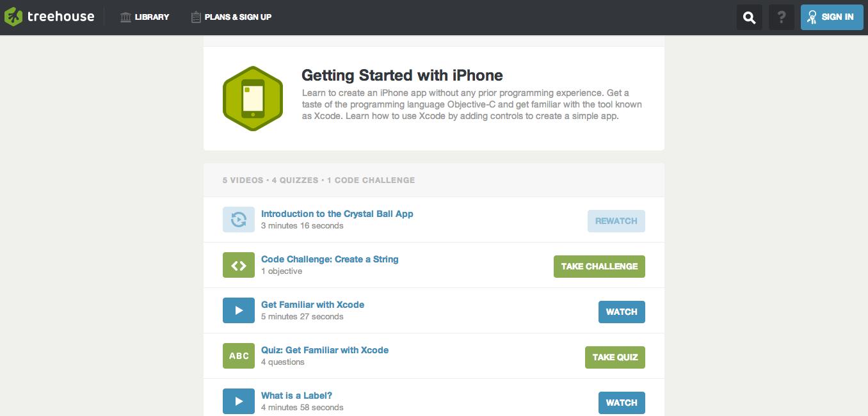Screen dimensions: 868x416
Task: Open Plans & Sign Up menu item
Action: 231,17
